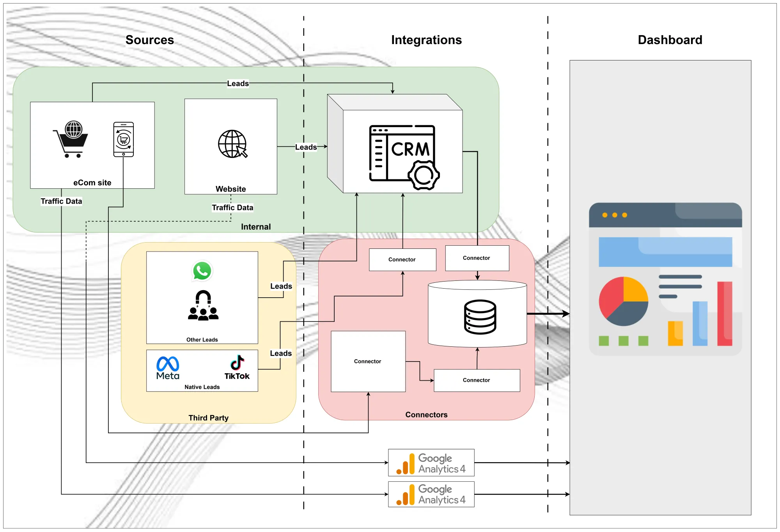The width and height of the screenshot is (780, 532).
Task: Click the Meta logo
Action: pos(168,368)
